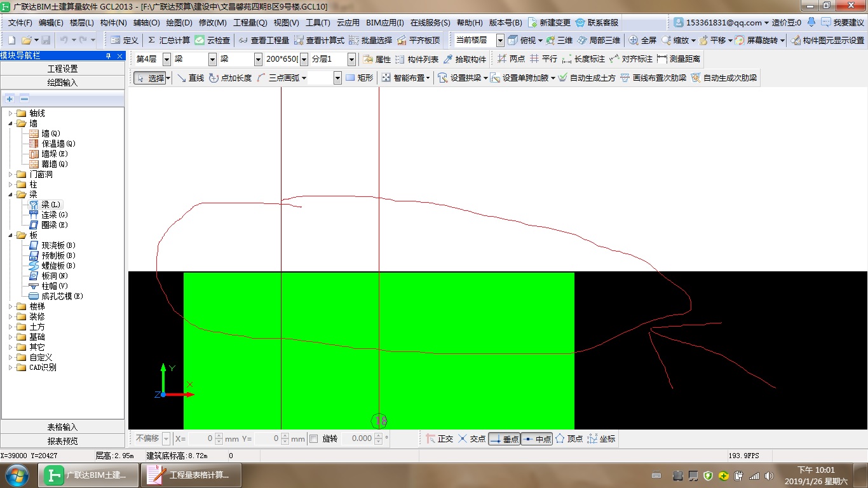Image resolution: width=868 pixels, height=488 pixels.
Task: Open 查看工程量 quantity view
Action: 264,40
